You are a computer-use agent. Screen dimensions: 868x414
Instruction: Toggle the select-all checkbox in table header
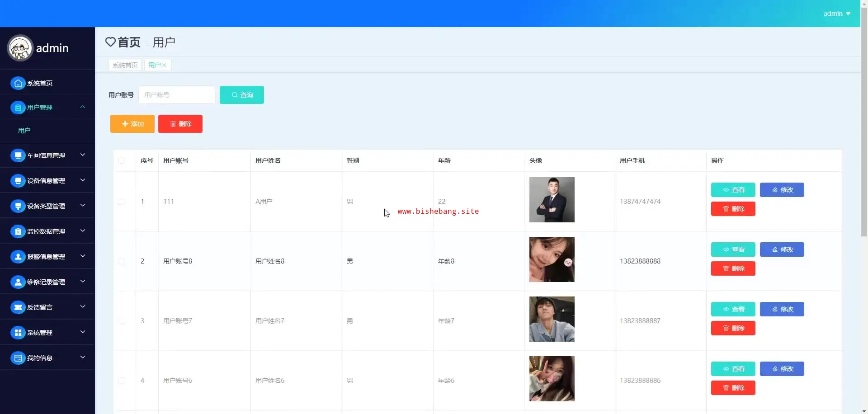coord(121,160)
